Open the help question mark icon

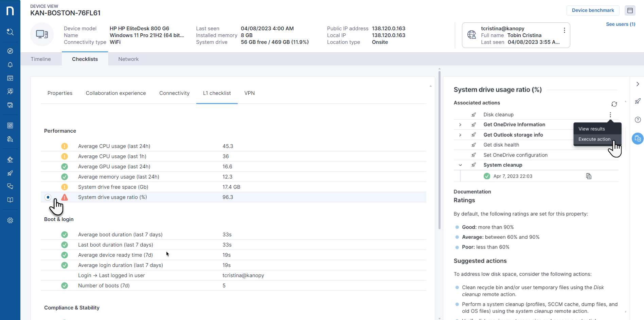coord(638,120)
